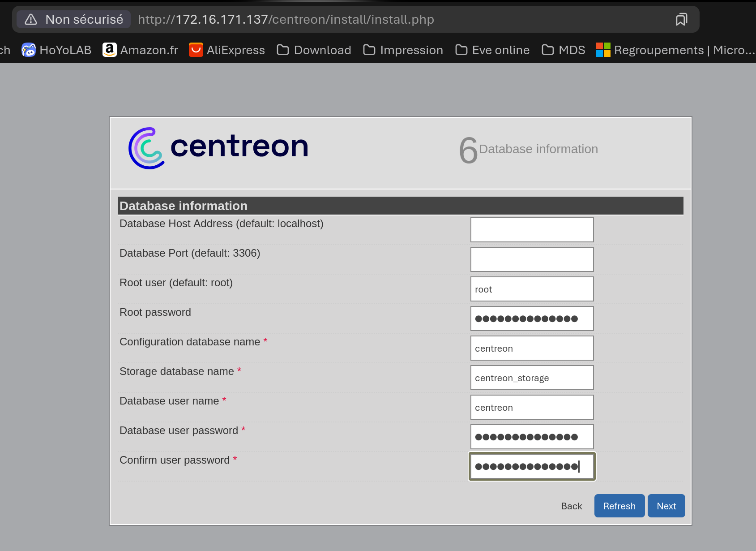Click the Root user field

(x=532, y=289)
